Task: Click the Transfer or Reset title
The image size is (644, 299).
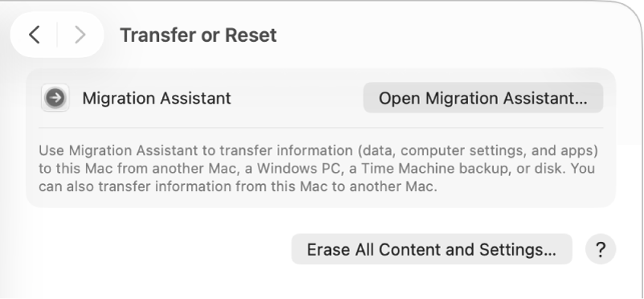Action: coord(198,35)
